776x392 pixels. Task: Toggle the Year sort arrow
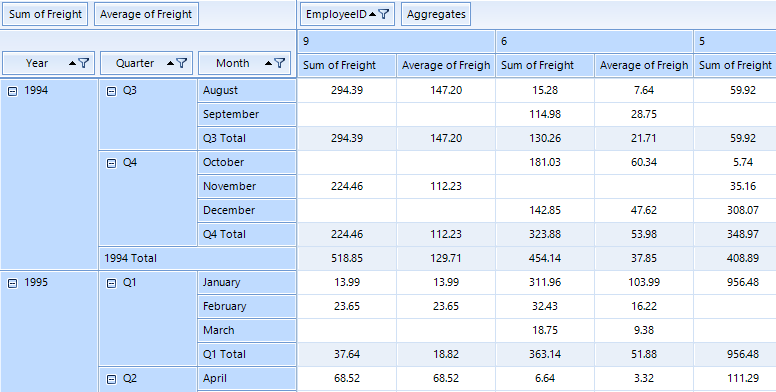click(x=73, y=63)
